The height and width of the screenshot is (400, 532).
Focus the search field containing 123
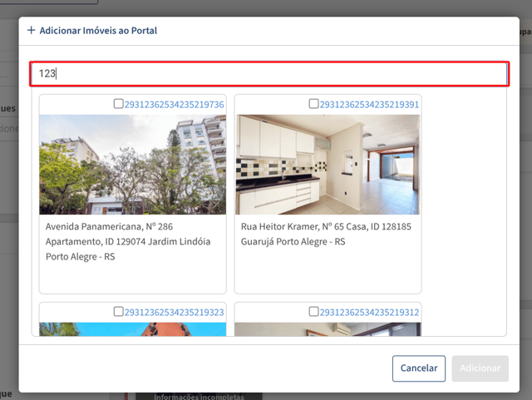(x=269, y=74)
